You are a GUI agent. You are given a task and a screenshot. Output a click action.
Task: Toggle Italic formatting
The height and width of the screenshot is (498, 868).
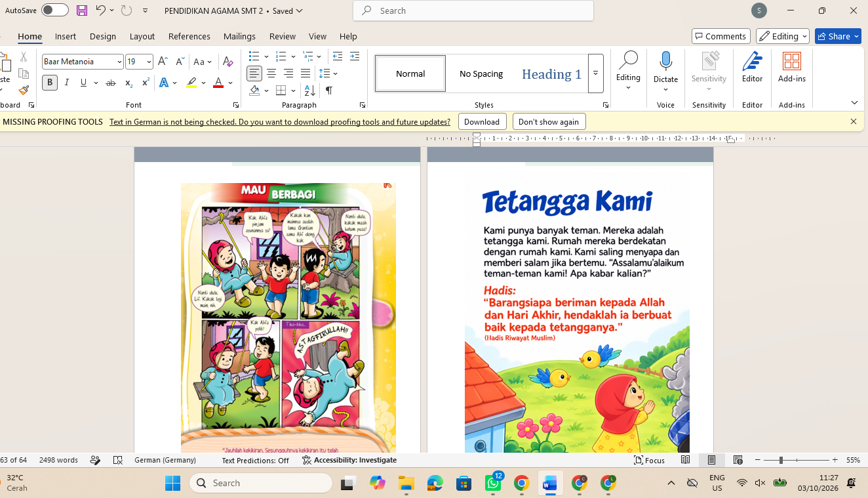[x=67, y=83]
